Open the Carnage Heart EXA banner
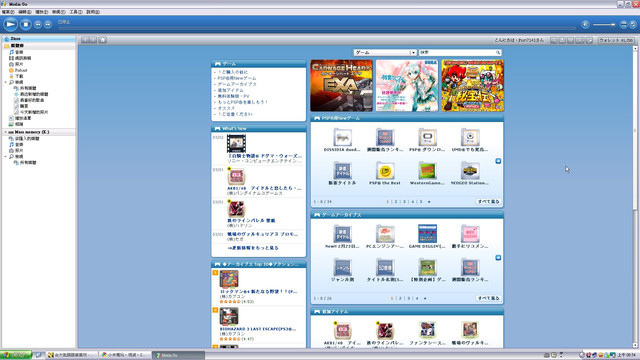The image size is (640, 360). pyautogui.click(x=341, y=86)
